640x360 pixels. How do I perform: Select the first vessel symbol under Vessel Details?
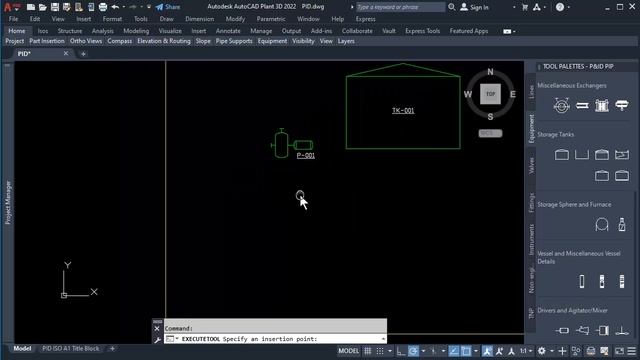coord(582,281)
